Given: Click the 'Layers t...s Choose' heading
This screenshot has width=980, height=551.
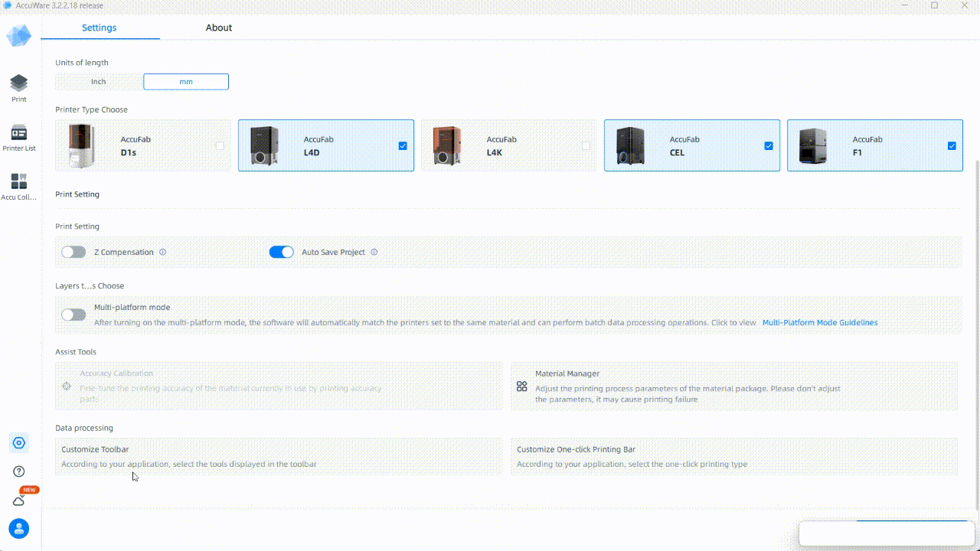Looking at the screenshot, I should point(90,285).
